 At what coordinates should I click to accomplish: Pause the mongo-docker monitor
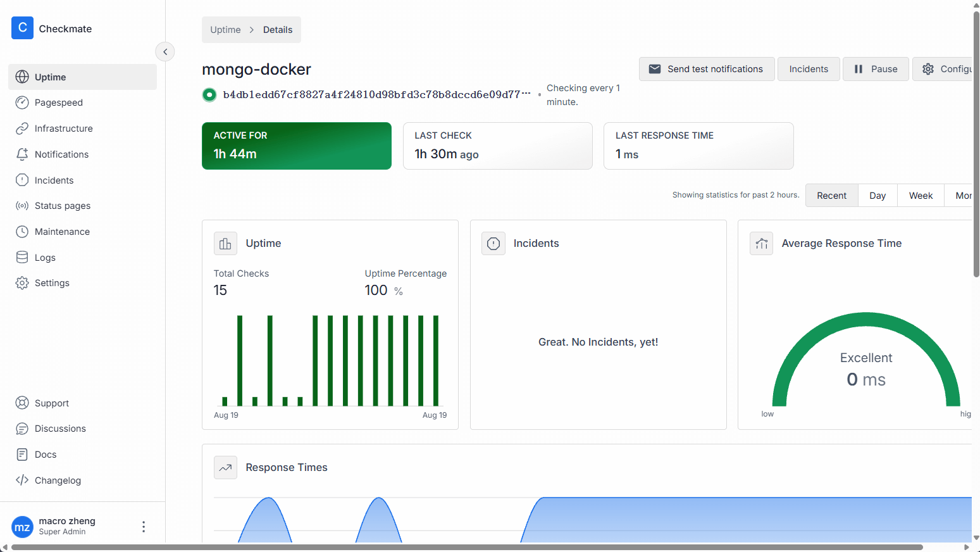(876, 69)
